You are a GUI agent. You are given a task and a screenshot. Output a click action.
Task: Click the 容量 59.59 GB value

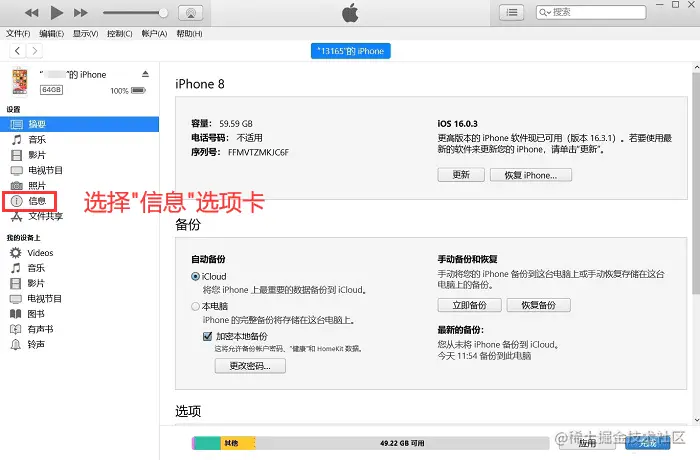236,124
